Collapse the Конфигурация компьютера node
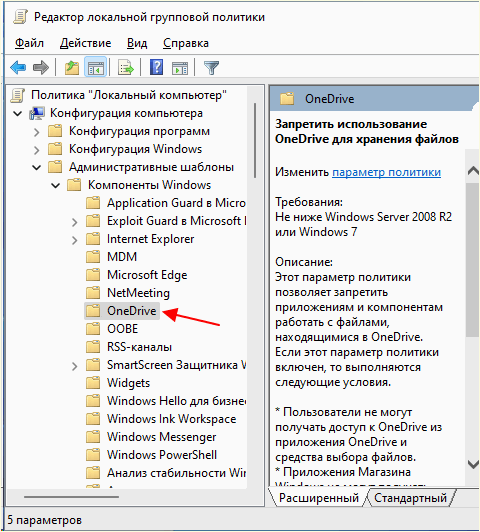The width and height of the screenshot is (480, 532). point(18,113)
